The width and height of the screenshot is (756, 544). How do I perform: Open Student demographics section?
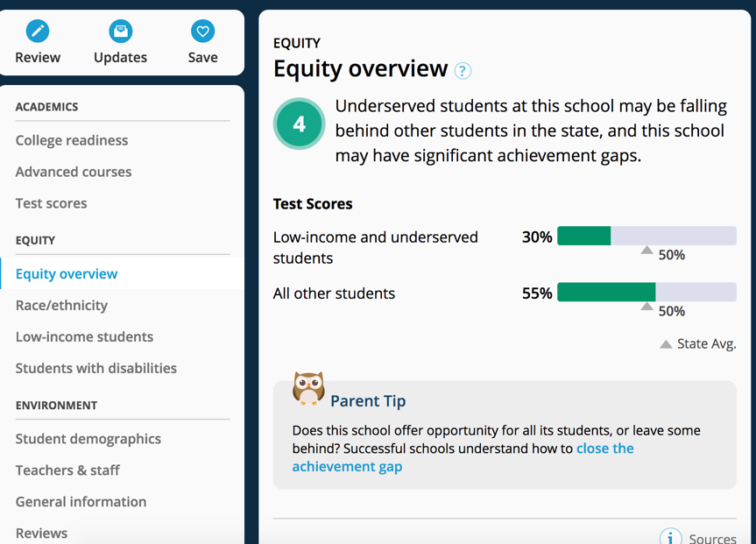coord(88,439)
